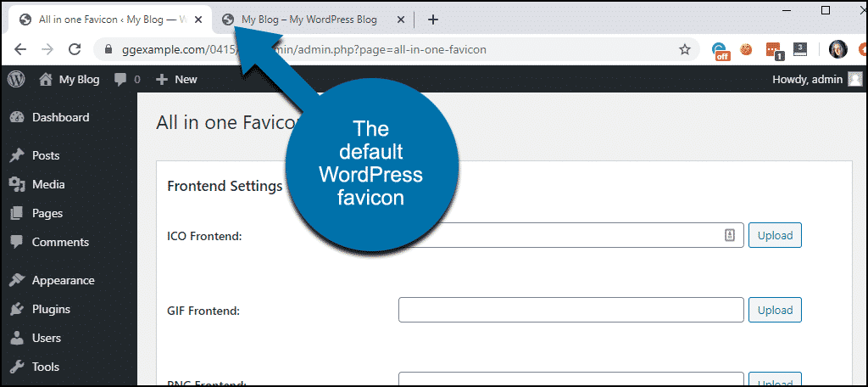Close the All in one Favicon tab

click(x=198, y=20)
